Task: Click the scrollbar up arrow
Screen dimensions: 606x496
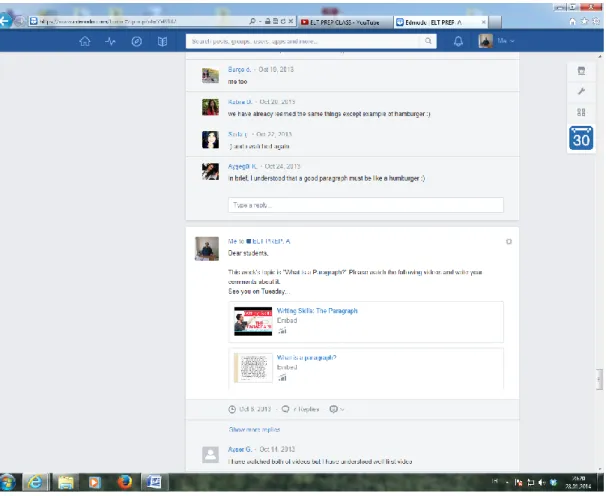Action: (x=600, y=56)
